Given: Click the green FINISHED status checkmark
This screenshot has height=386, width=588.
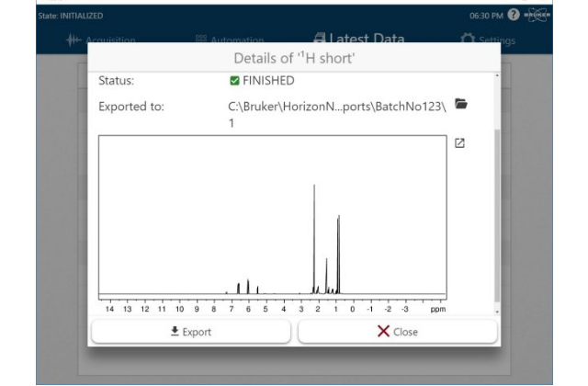Looking at the screenshot, I should coord(233,81).
